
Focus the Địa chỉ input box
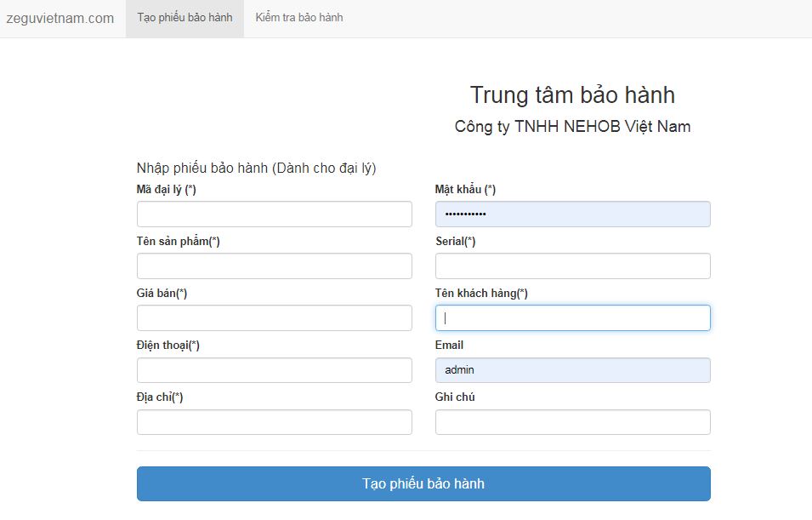point(275,422)
